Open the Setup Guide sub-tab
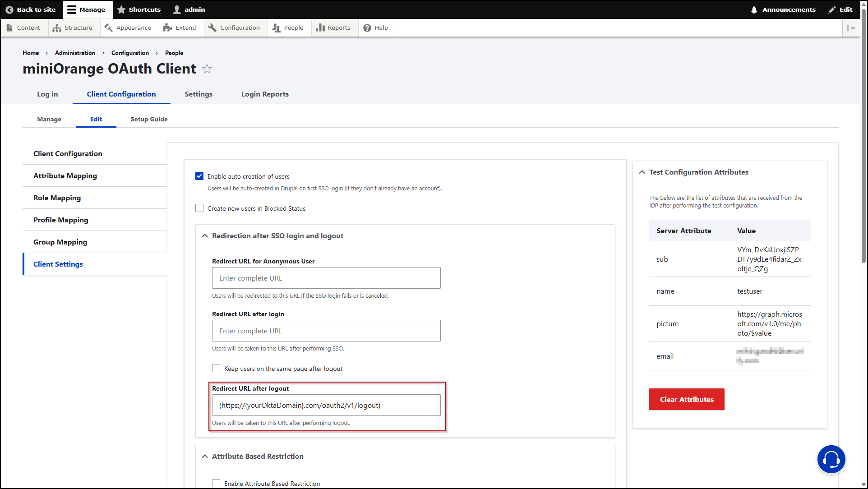 click(149, 119)
